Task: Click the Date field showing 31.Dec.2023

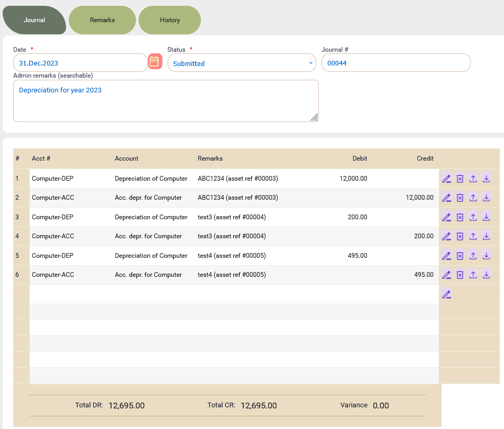Action: coord(80,63)
